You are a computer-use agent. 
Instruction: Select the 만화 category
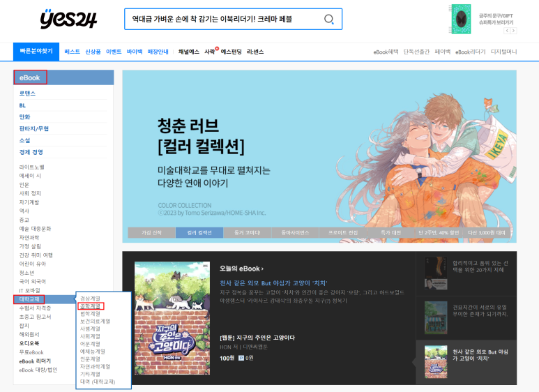pos(24,116)
